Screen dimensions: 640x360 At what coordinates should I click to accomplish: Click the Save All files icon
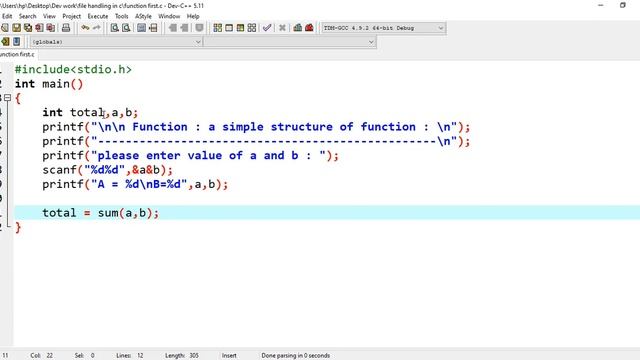(x=28, y=28)
